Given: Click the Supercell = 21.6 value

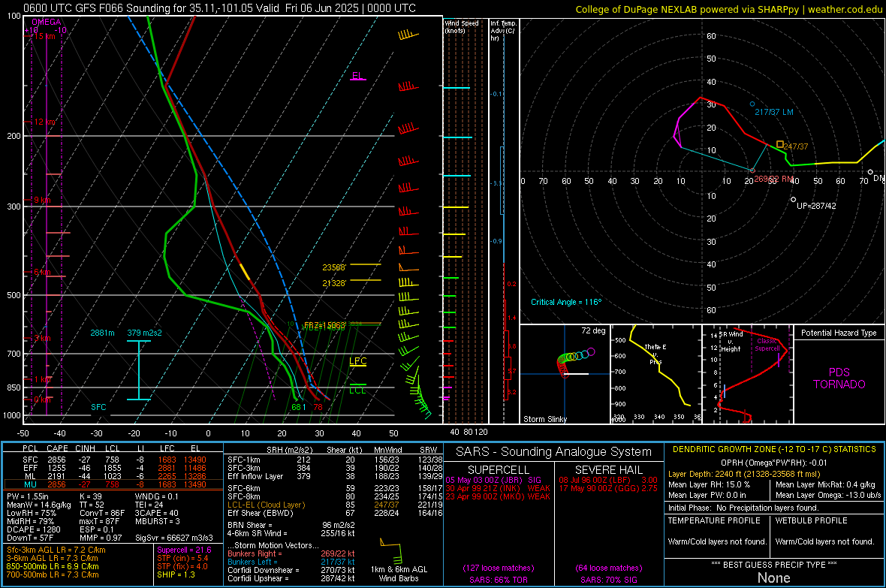Looking at the screenshot, I should coord(184,550).
